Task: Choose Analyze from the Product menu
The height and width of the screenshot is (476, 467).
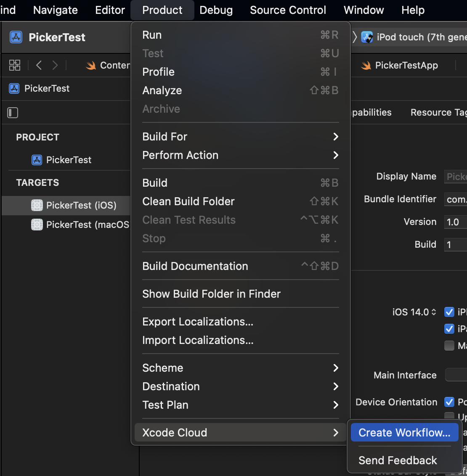Action: pos(241,90)
